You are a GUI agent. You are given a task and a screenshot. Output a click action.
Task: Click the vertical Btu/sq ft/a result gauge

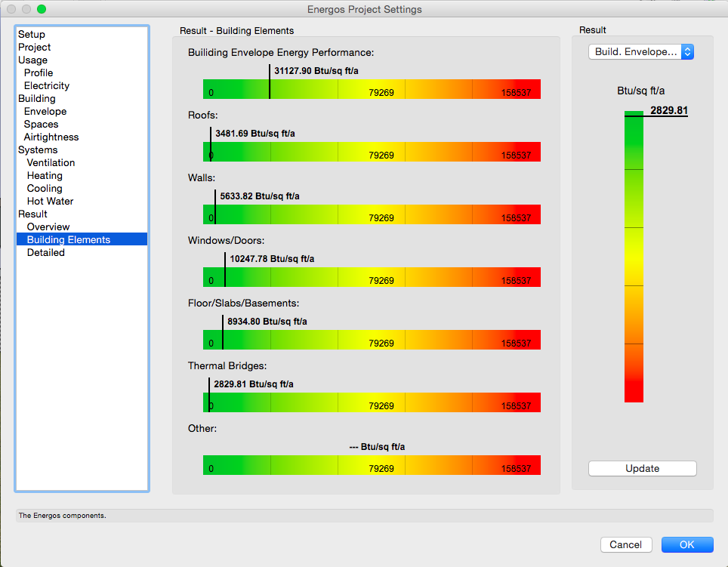coord(633,257)
